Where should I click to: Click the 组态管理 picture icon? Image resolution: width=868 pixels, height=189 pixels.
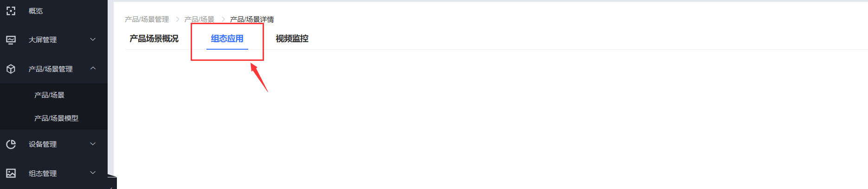pyautogui.click(x=11, y=173)
